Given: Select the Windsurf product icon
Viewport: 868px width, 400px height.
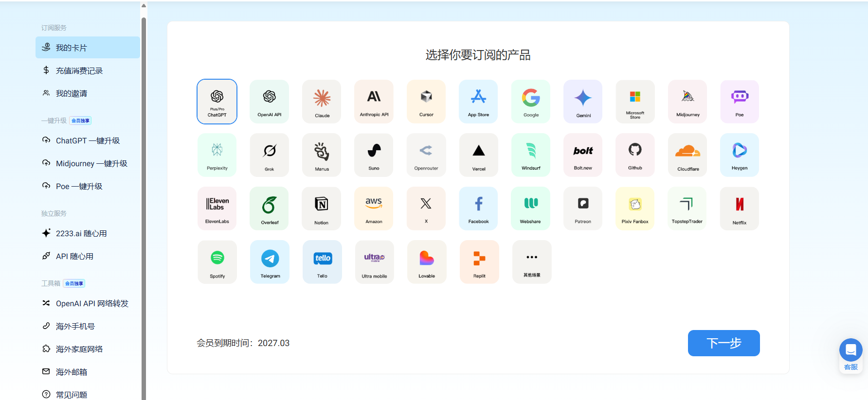Looking at the screenshot, I should [531, 155].
